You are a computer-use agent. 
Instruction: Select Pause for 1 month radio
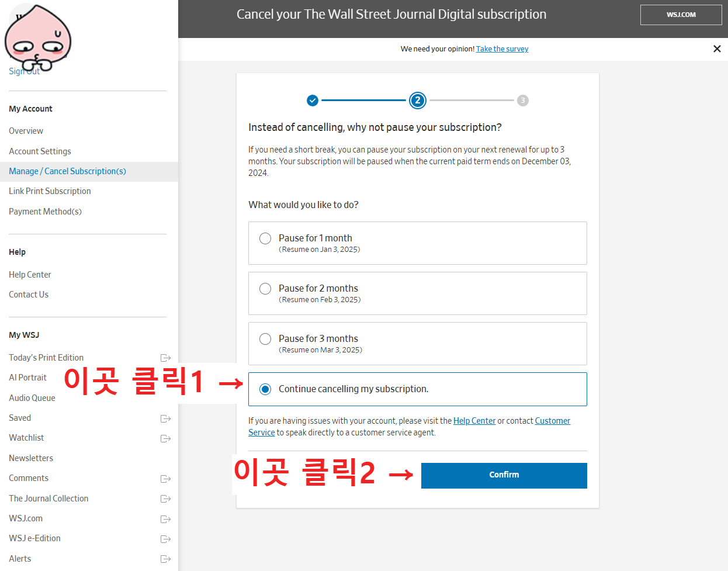pyautogui.click(x=265, y=238)
